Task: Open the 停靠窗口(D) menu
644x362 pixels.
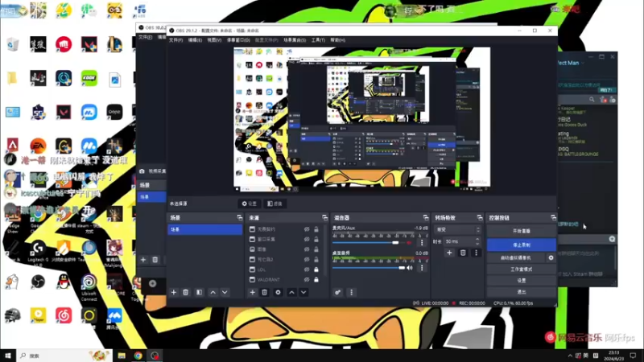Action: click(238, 40)
